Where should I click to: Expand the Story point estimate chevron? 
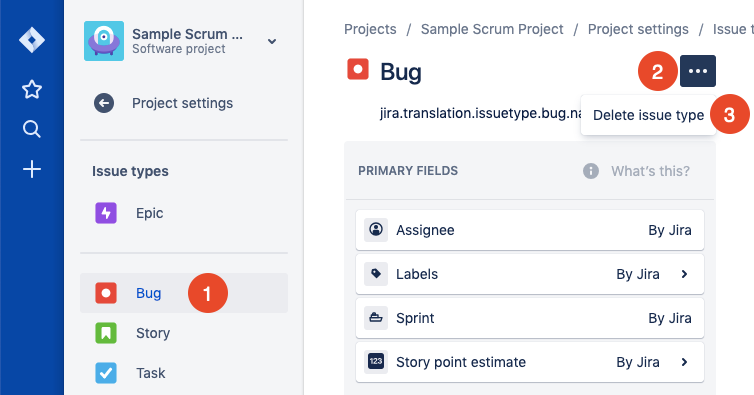click(x=684, y=362)
